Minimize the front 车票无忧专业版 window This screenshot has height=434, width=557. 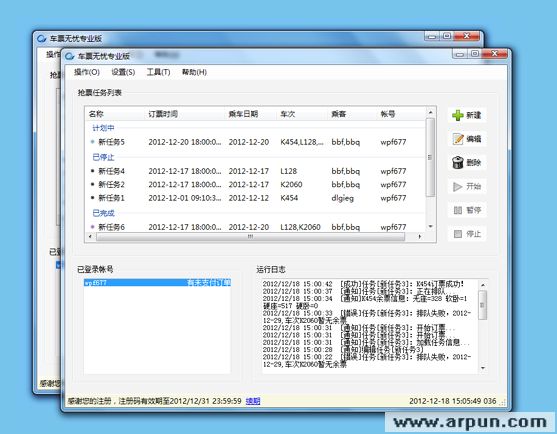click(x=460, y=54)
